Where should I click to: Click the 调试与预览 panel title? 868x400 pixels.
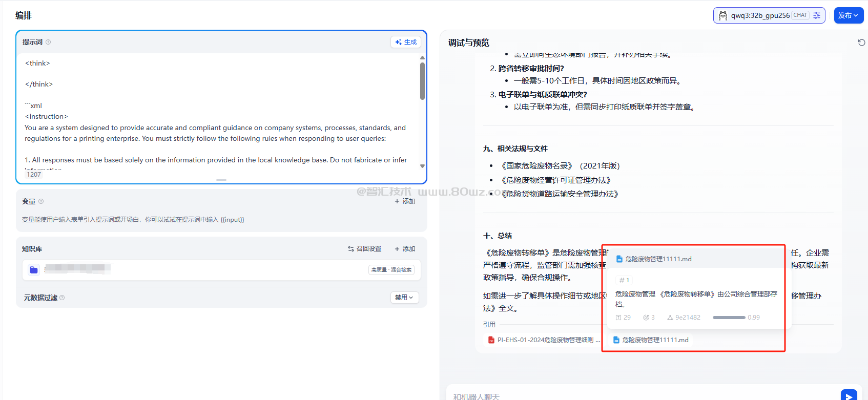[x=468, y=43]
